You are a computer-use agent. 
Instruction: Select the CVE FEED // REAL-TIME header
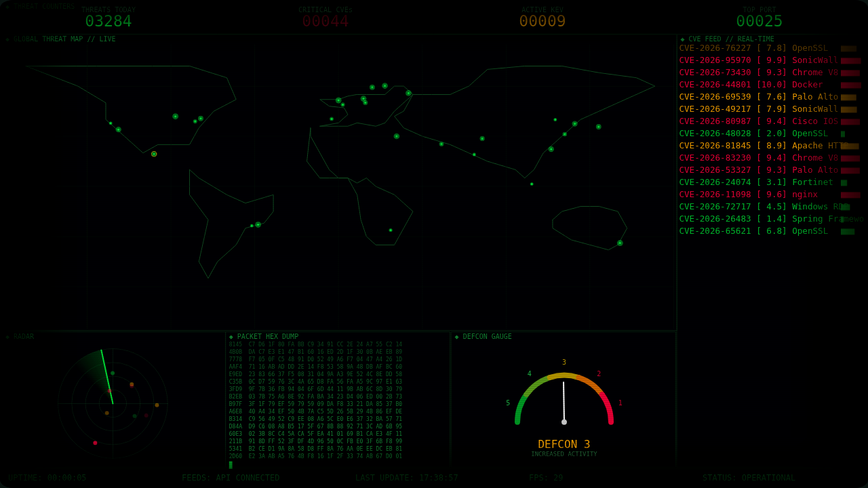tap(727, 39)
